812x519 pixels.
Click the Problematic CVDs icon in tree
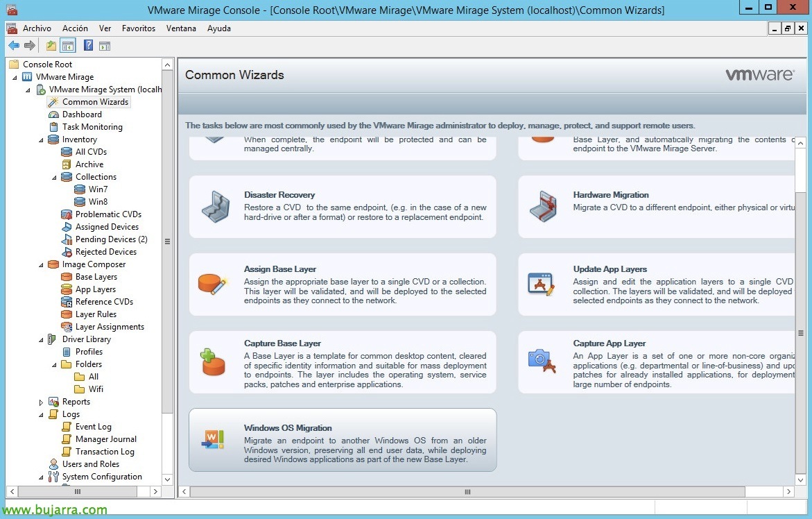[x=67, y=214]
